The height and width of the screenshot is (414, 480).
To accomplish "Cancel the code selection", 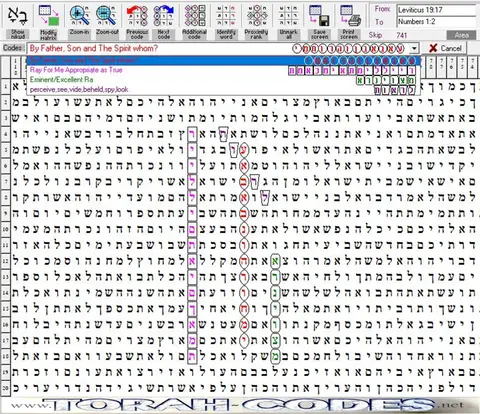I will click(x=445, y=49).
